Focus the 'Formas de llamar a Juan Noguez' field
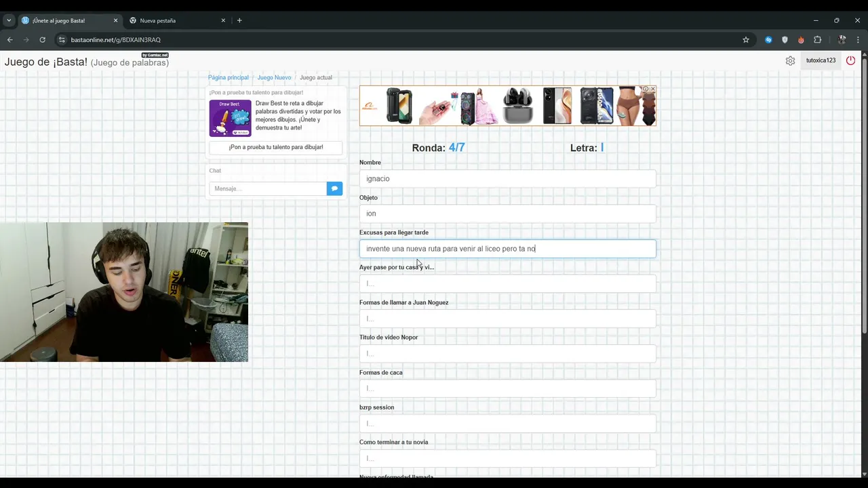This screenshot has height=488, width=868. pos(508,319)
